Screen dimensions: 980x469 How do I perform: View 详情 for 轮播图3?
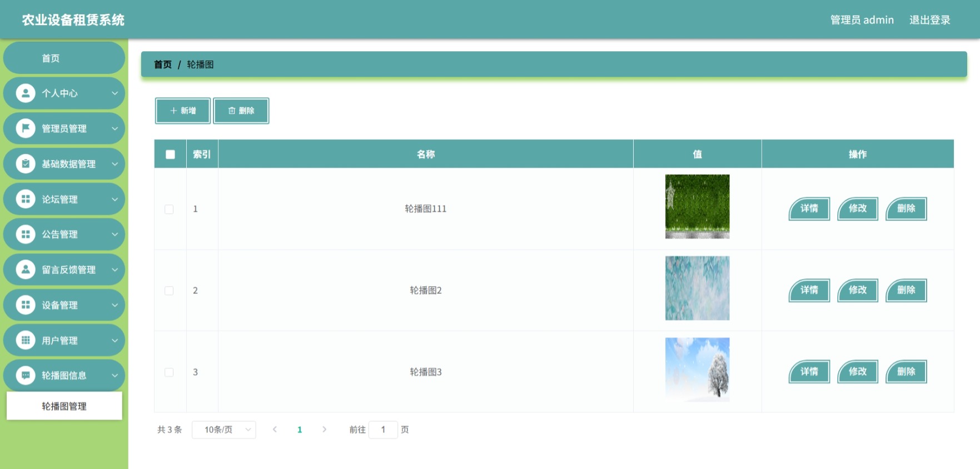point(809,372)
